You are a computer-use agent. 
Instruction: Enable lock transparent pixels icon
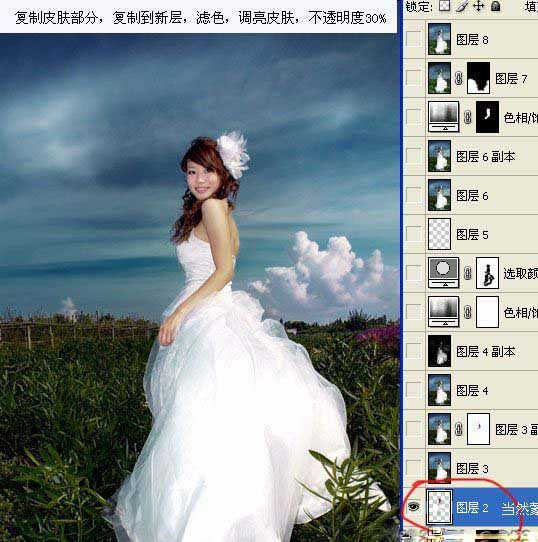tap(444, 6)
